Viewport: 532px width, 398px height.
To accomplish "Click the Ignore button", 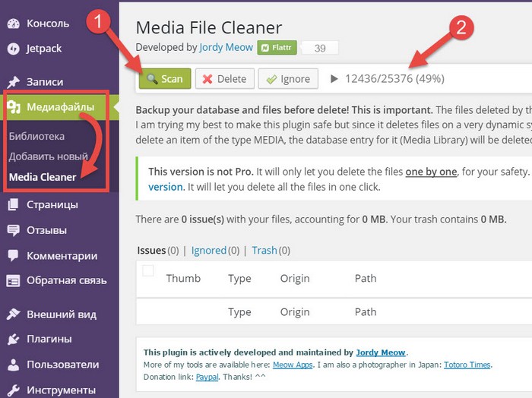I will [288, 79].
